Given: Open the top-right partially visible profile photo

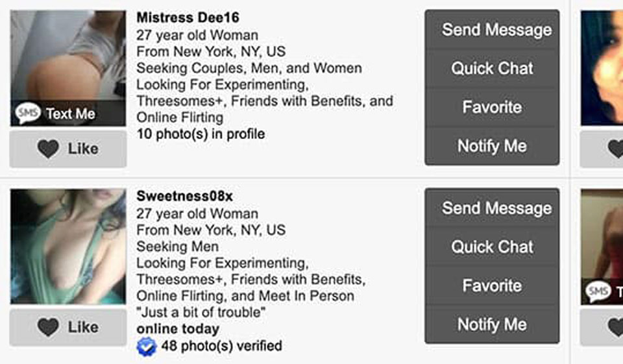Looking at the screenshot, I should [603, 68].
